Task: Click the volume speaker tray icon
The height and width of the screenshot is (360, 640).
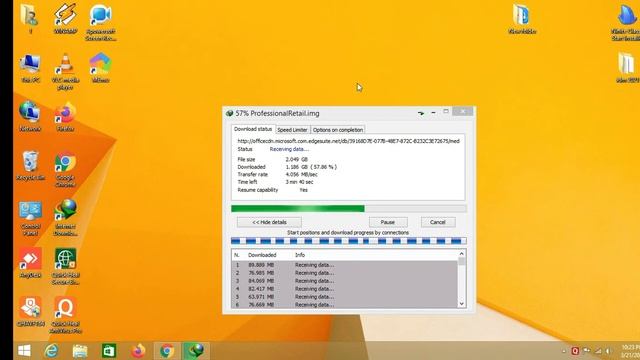Action: tap(608, 351)
